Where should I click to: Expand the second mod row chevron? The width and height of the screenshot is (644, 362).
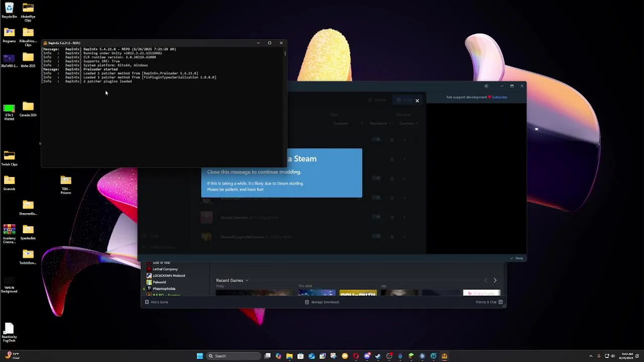[x=405, y=159]
